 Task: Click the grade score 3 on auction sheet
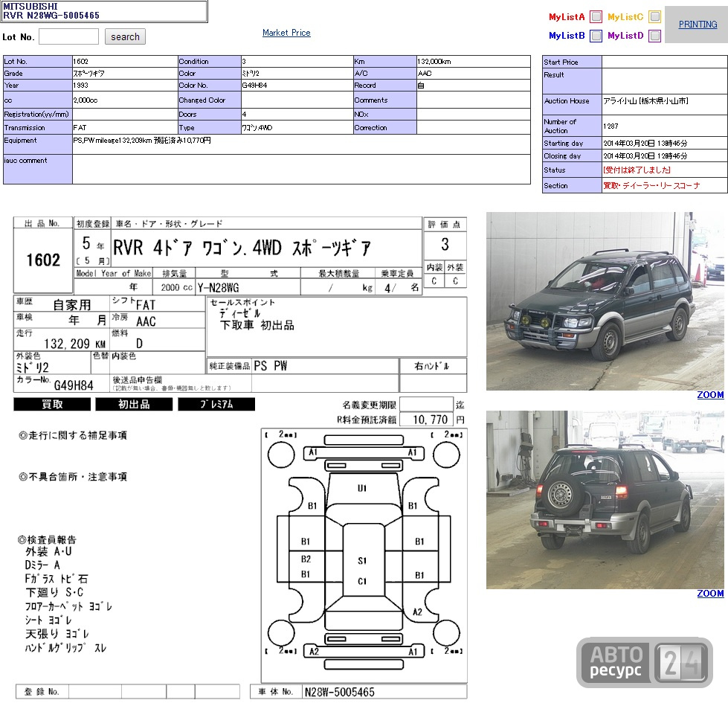[x=445, y=244]
